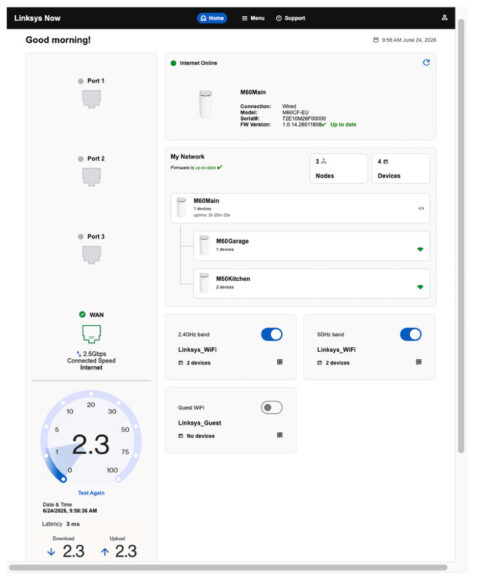Click the M60Kitchen WiFi signal icon
This screenshot has height=580, width=477.
pyautogui.click(x=420, y=287)
